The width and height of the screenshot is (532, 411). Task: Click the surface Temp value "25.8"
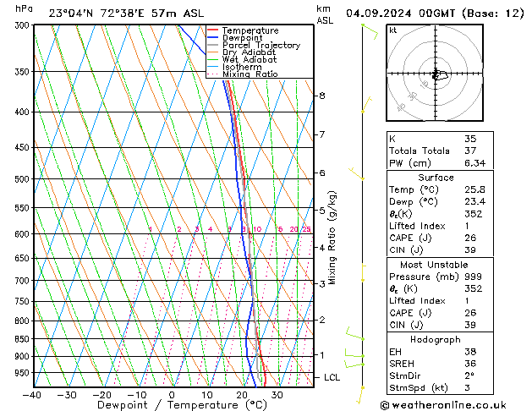coord(475,189)
